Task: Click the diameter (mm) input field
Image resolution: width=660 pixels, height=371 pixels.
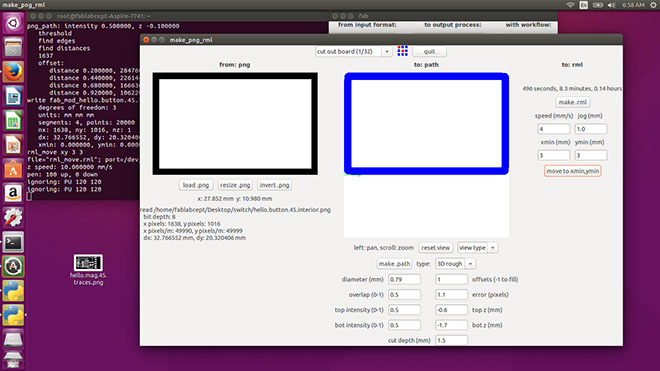Action: click(404, 279)
